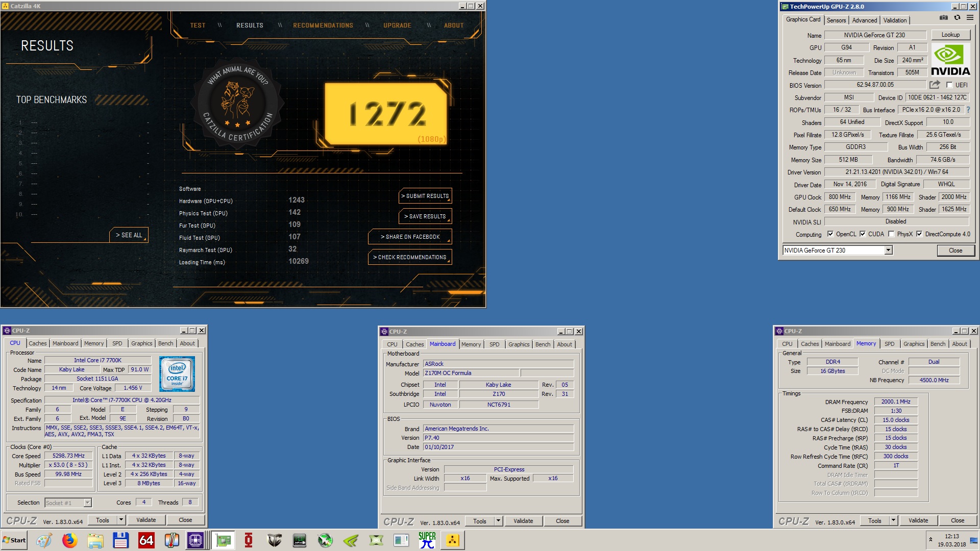Click the red I-shaped taskbar icon
Image resolution: width=980 pixels, height=551 pixels.
pyautogui.click(x=249, y=540)
